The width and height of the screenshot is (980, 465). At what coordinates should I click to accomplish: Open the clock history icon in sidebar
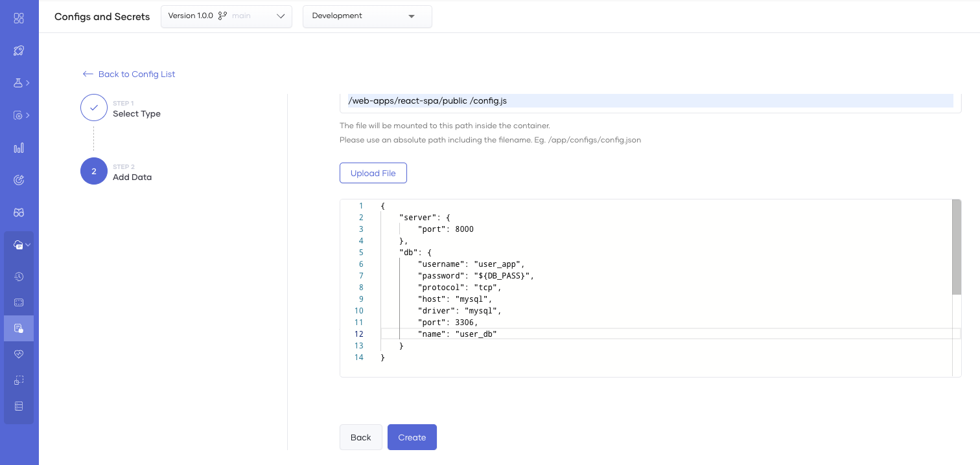(19, 277)
